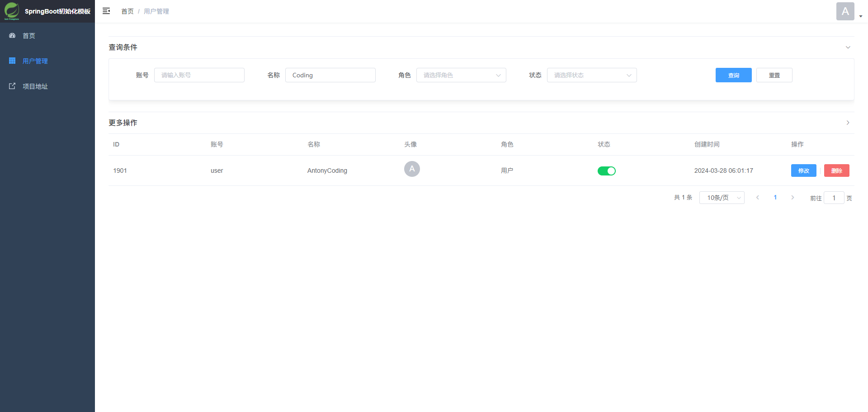Click the 名称 column header in the table
Image resolution: width=868 pixels, height=412 pixels.
(314, 144)
